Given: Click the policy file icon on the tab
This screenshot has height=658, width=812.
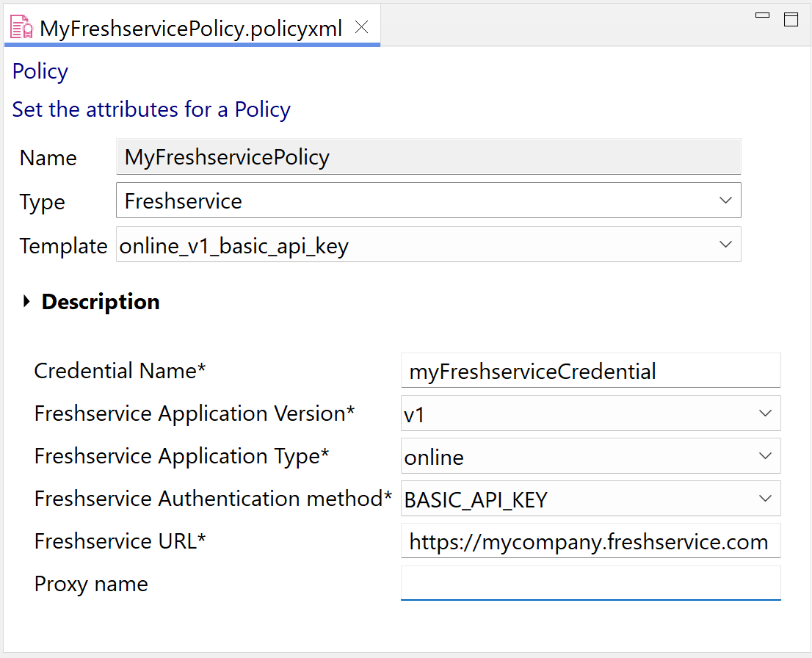Looking at the screenshot, I should pyautogui.click(x=22, y=27).
